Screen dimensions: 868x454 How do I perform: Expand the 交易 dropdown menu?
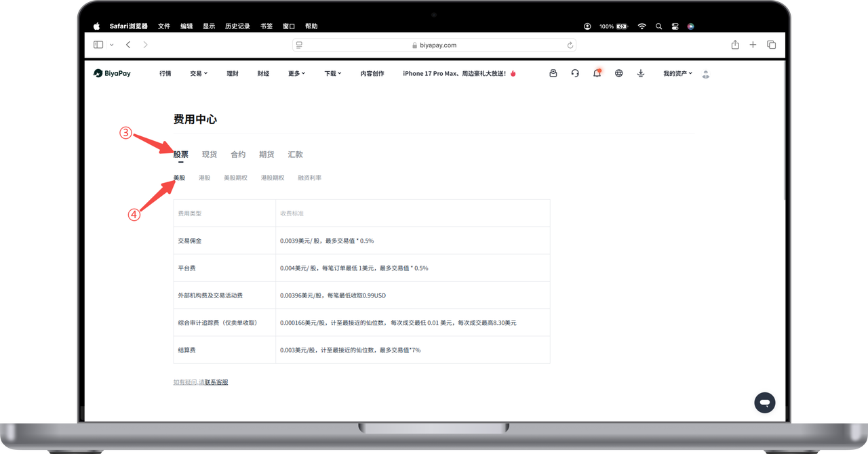[199, 73]
